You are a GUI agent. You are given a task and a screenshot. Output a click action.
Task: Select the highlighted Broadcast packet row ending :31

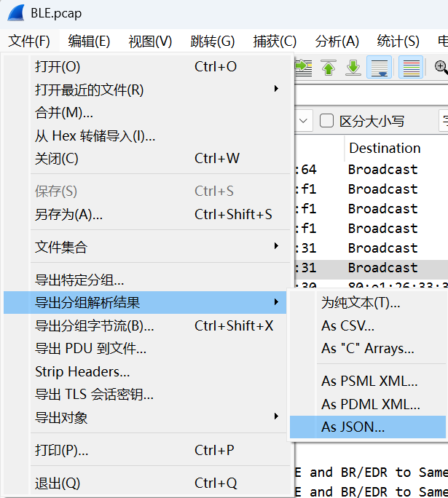tap(371, 268)
